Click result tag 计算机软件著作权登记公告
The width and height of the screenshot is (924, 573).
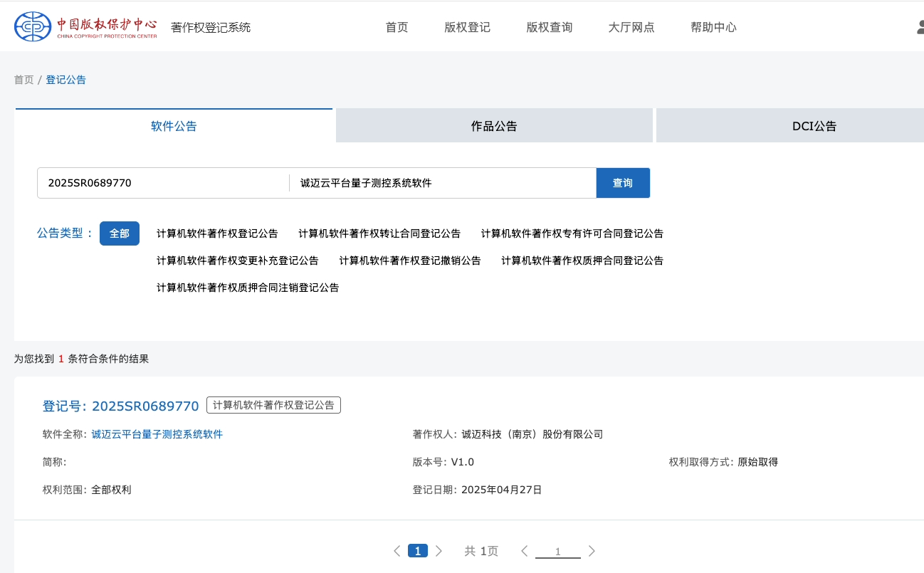(x=273, y=405)
